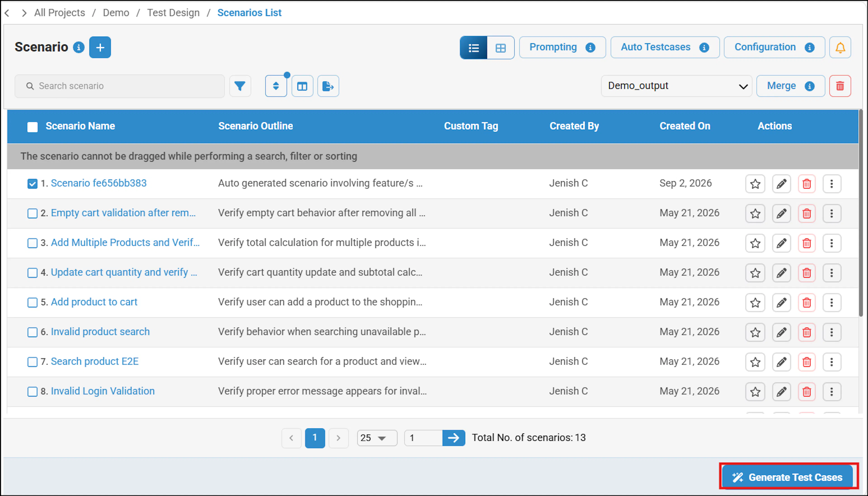This screenshot has height=496, width=868.
Task: Click the add scenario plus icon
Action: click(x=100, y=47)
